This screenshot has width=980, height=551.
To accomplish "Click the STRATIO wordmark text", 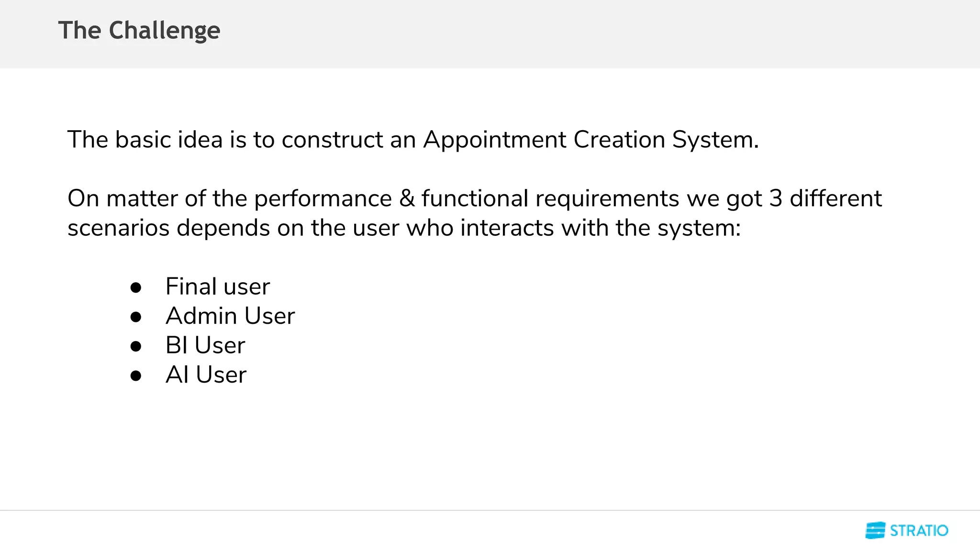I will [919, 530].
